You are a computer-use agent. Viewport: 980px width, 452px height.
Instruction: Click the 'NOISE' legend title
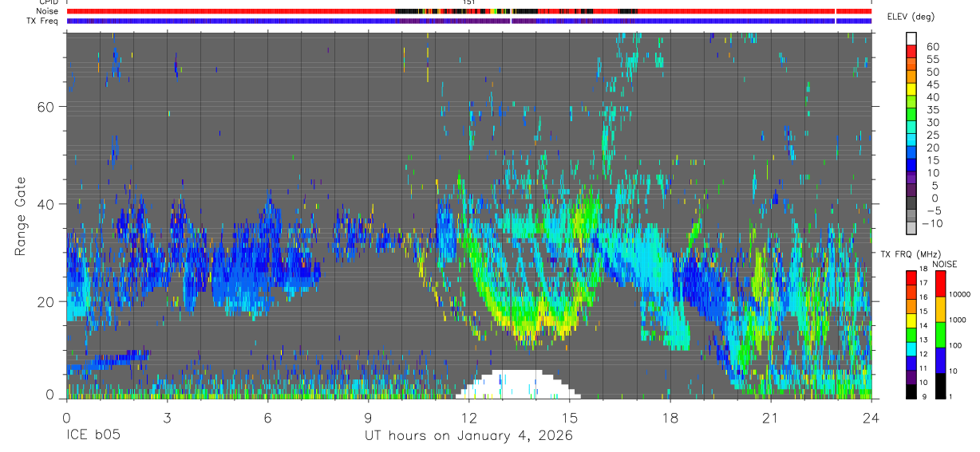pos(944,264)
